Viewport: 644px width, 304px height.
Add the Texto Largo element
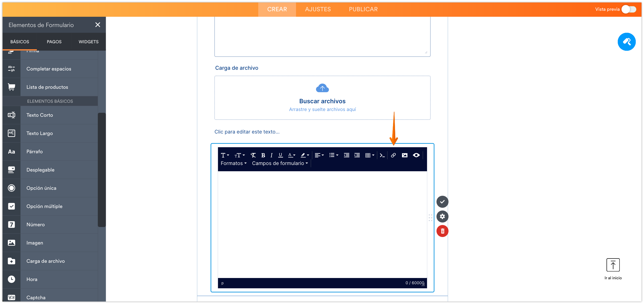click(x=50, y=133)
